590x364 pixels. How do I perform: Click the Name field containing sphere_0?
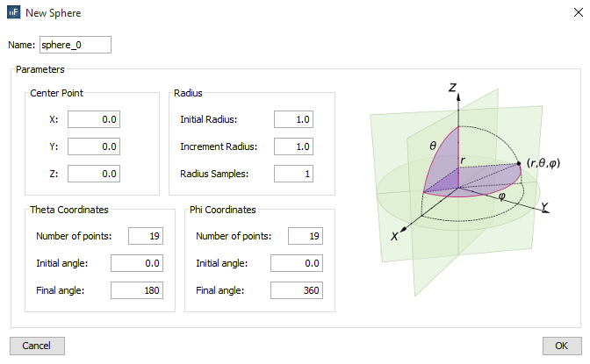pos(76,45)
